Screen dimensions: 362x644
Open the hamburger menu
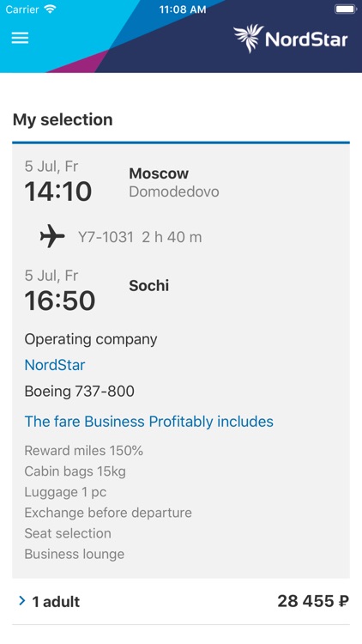click(x=20, y=38)
